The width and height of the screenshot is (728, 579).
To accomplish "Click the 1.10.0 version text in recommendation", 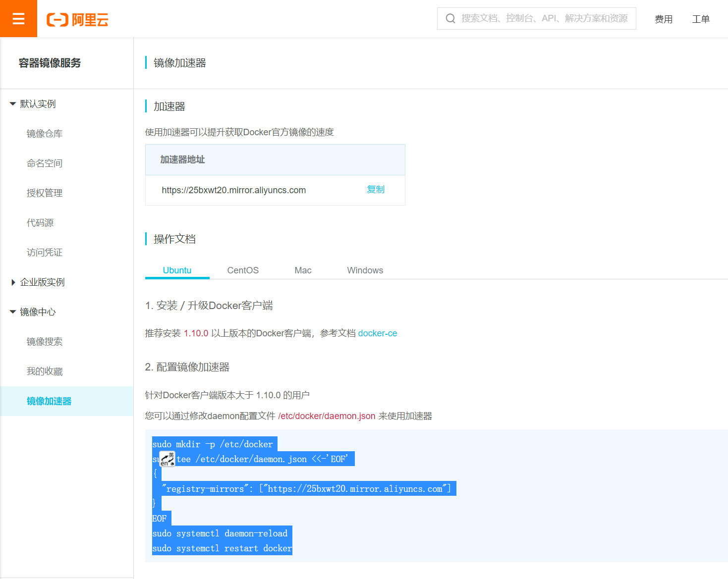I will [x=196, y=333].
